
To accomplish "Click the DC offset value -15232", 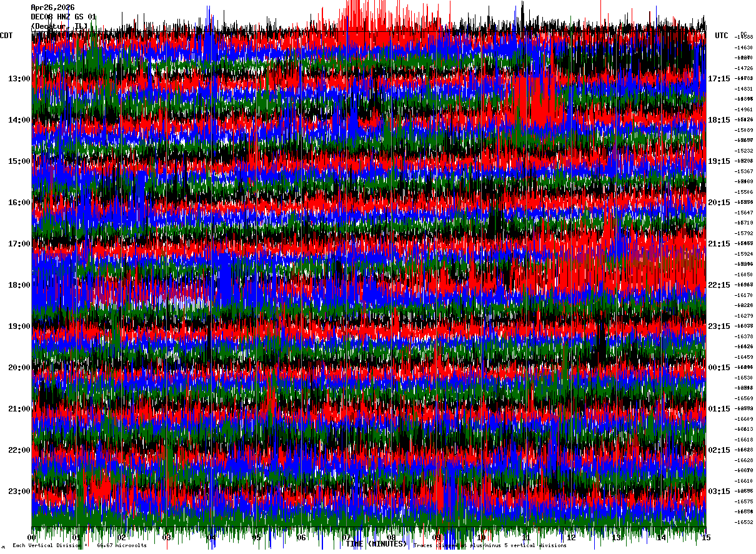I will click(744, 151).
